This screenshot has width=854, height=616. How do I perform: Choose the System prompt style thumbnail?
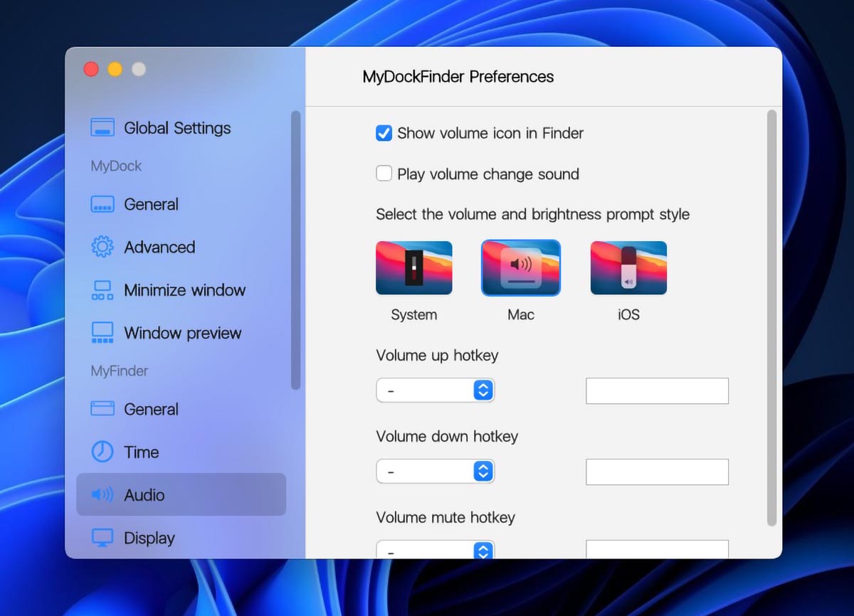click(413, 268)
